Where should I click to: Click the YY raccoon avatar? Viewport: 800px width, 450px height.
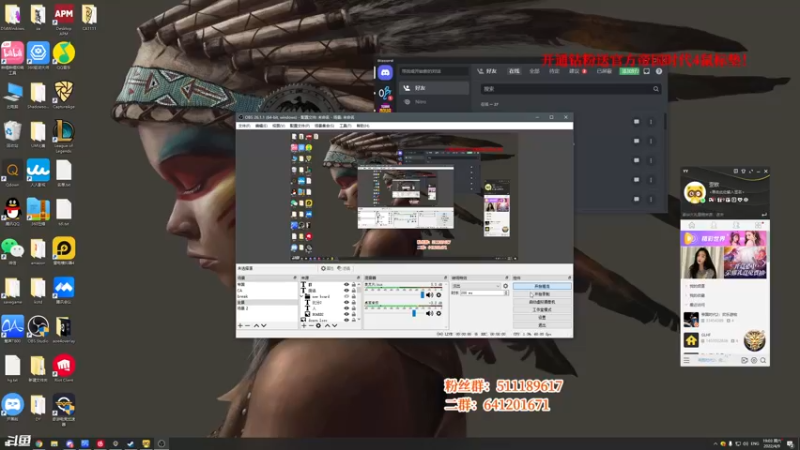coord(694,193)
